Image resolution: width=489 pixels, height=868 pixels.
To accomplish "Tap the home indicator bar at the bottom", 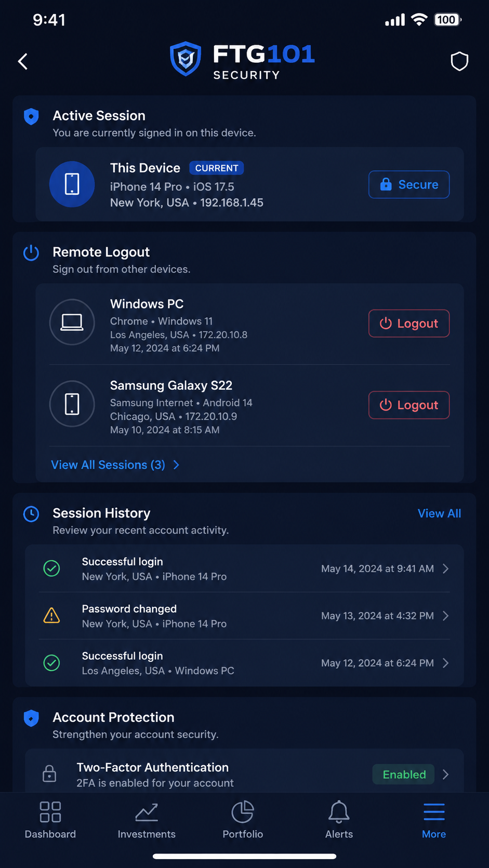I will (x=245, y=856).
